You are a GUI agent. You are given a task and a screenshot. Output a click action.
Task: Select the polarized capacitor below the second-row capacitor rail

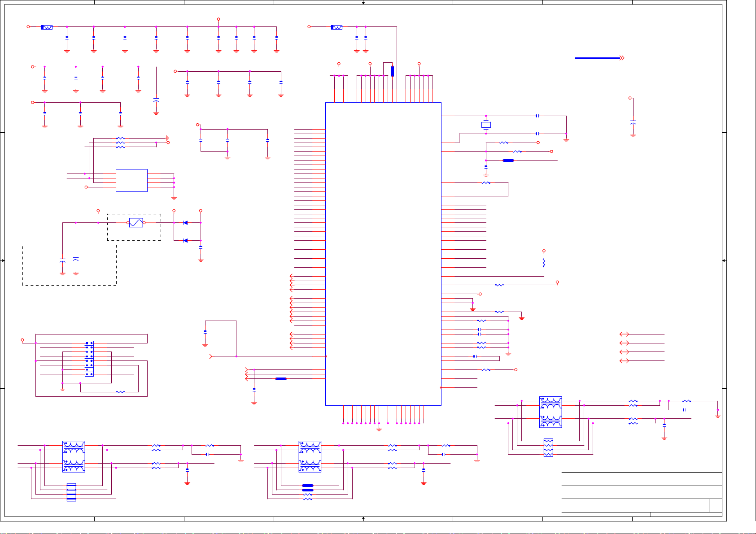156,100
